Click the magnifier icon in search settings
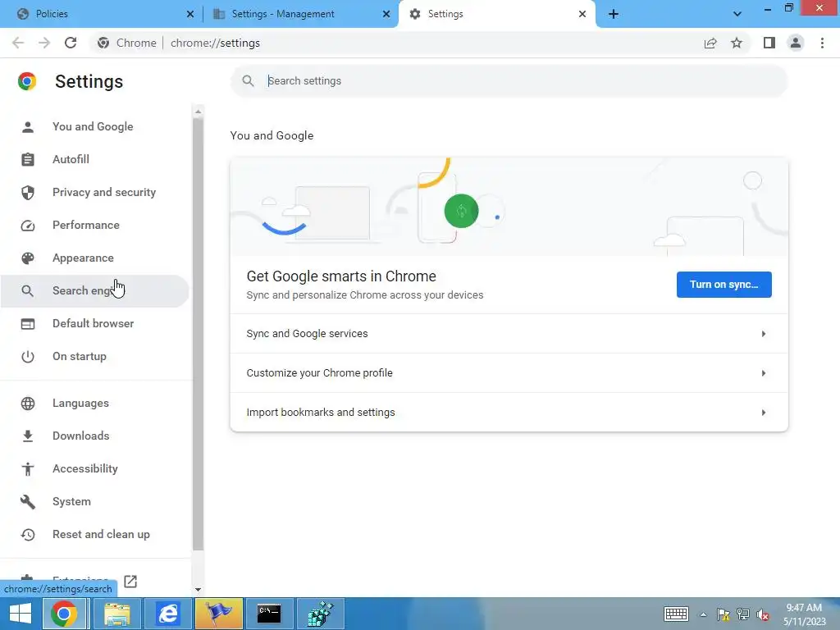This screenshot has width=840, height=630. tap(248, 81)
